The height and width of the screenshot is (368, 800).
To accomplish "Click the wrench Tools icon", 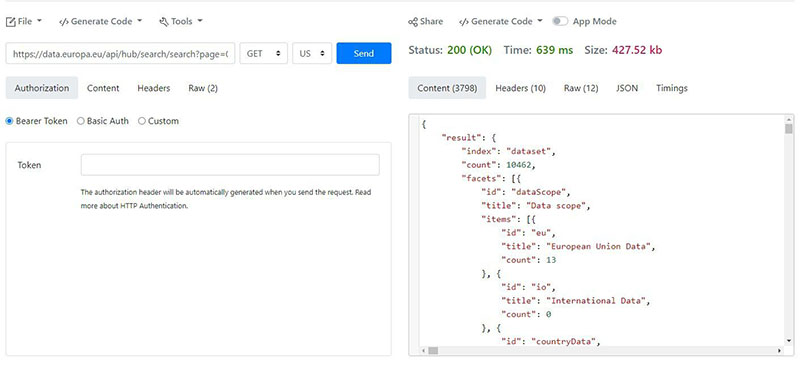I will [164, 21].
